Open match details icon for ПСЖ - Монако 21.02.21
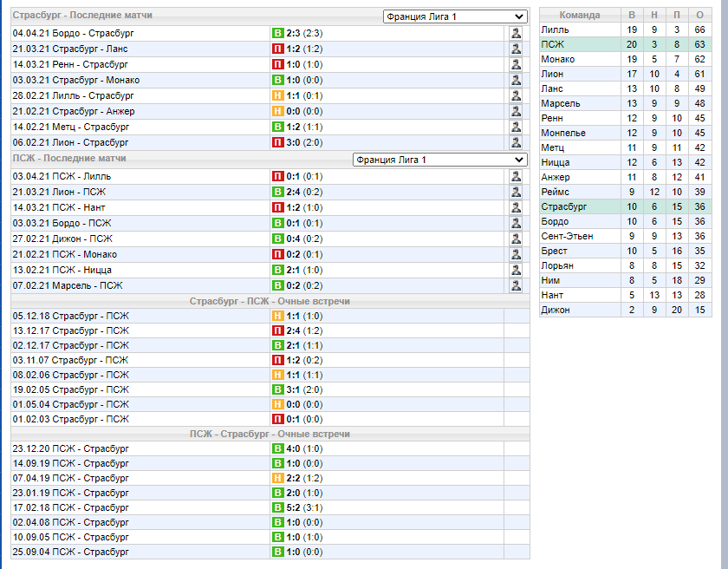This screenshot has width=728, height=569. tap(516, 254)
